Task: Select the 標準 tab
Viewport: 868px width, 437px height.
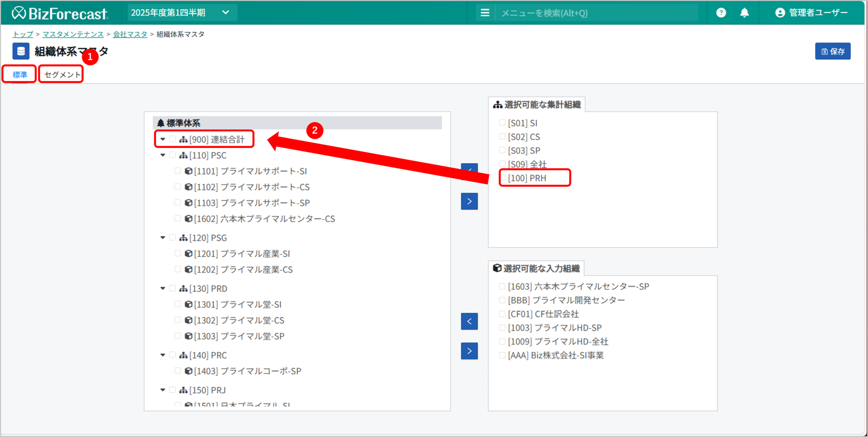Action: point(19,74)
